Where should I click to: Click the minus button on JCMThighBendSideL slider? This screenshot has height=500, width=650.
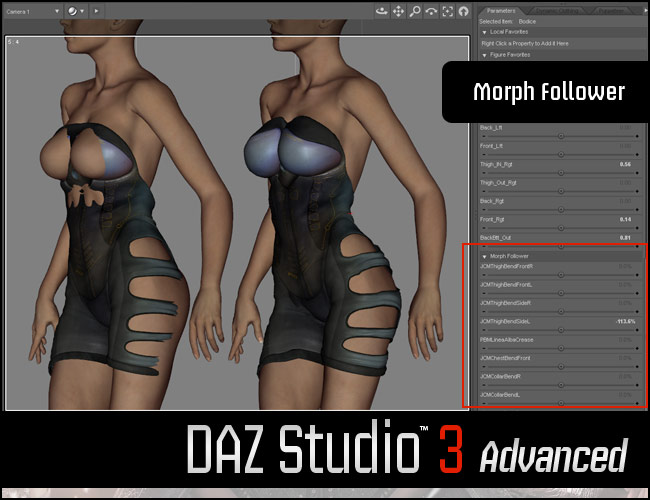tap(484, 330)
